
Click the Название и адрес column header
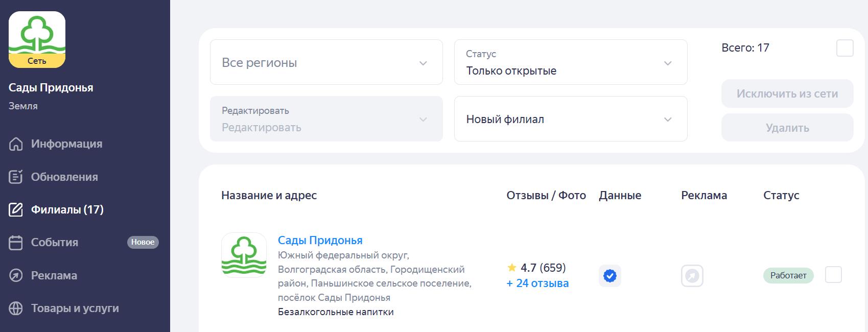(x=269, y=195)
